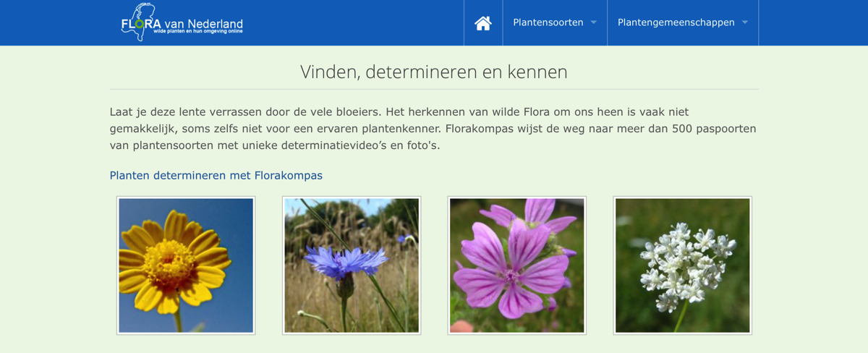This screenshot has width=868, height=353.
Task: Open the Plantensoorten menu
Action: [548, 22]
